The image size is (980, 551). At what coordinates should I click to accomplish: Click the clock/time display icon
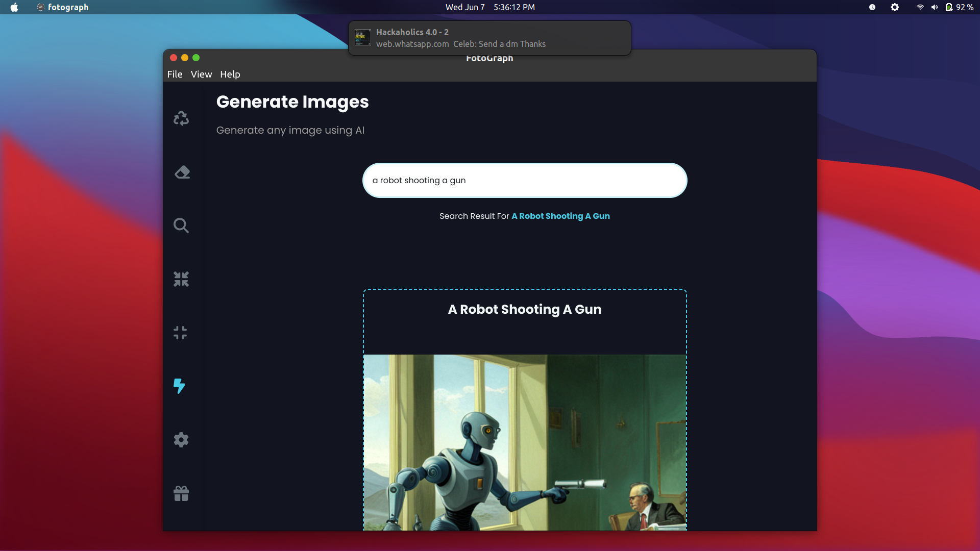[873, 8]
